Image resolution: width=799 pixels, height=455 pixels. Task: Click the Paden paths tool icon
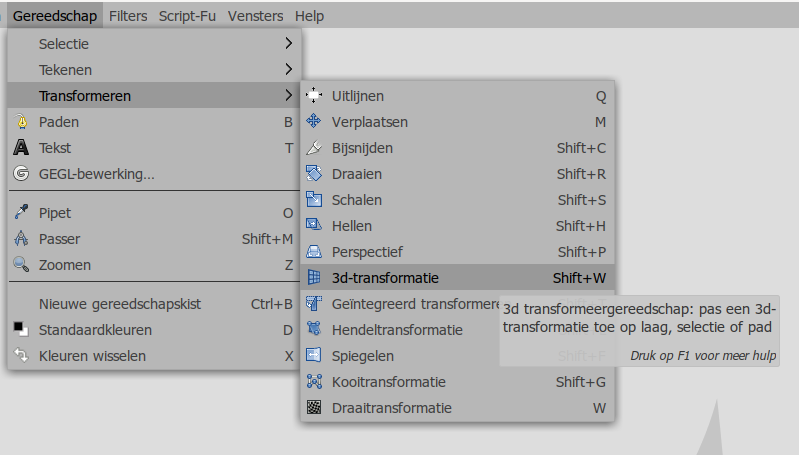click(21, 121)
